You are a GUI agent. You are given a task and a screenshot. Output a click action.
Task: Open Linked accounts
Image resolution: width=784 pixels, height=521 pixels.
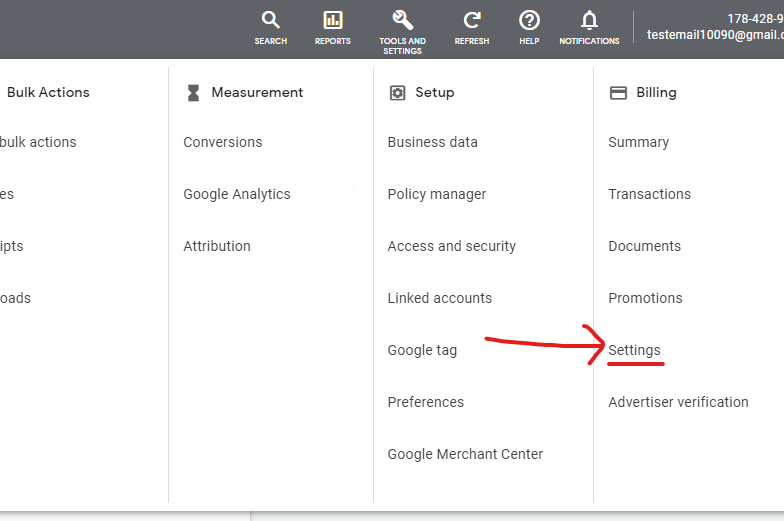tap(440, 298)
